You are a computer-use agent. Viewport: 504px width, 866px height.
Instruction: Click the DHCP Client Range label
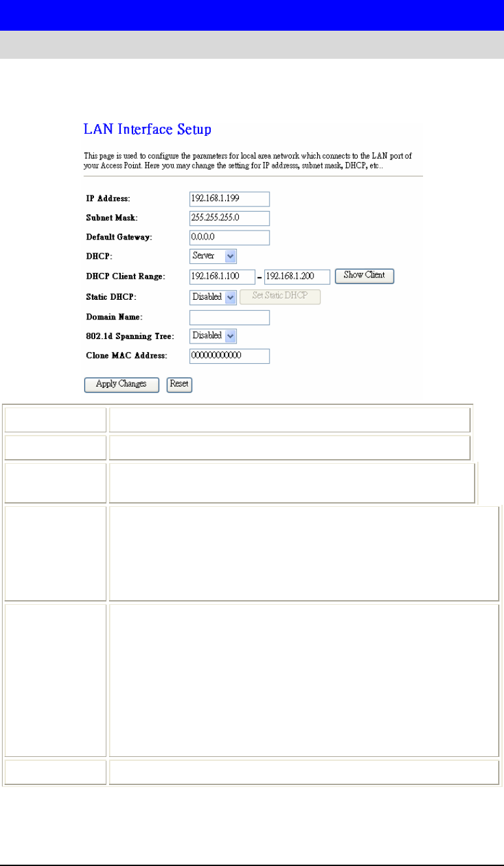point(125,277)
